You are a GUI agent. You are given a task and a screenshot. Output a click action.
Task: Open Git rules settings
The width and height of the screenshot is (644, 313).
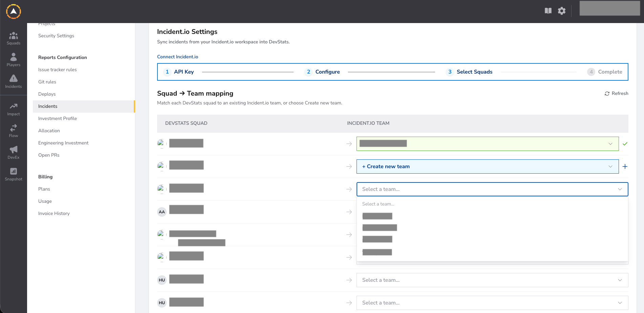(x=47, y=82)
